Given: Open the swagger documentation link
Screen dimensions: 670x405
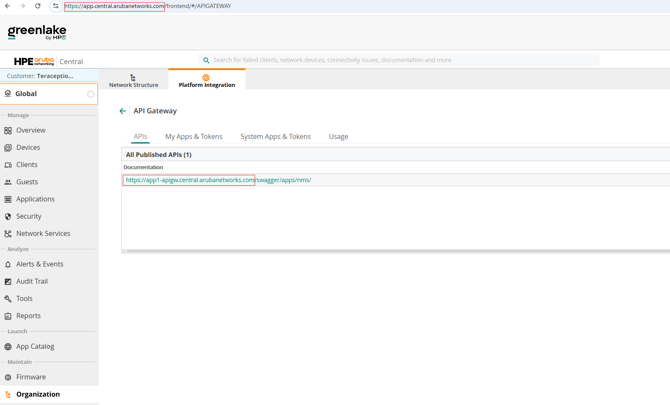Looking at the screenshot, I should tap(218, 180).
